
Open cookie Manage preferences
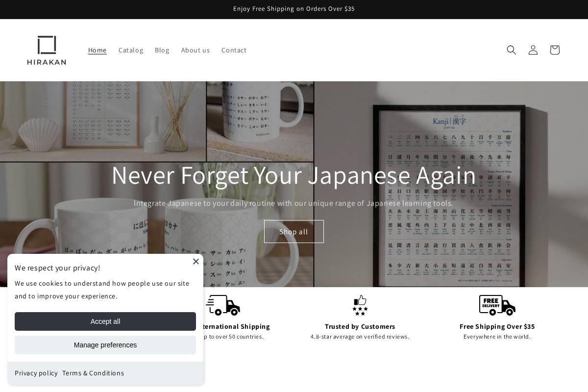[x=105, y=345]
